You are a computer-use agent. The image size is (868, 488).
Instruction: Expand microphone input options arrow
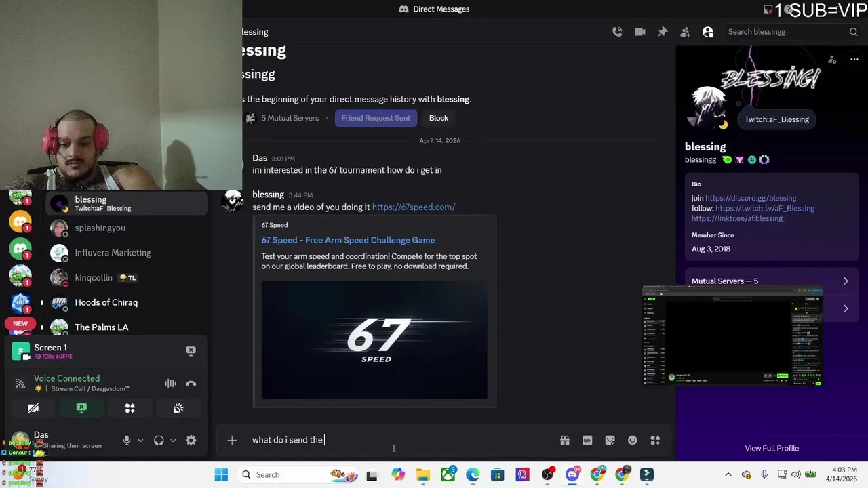pyautogui.click(x=140, y=441)
